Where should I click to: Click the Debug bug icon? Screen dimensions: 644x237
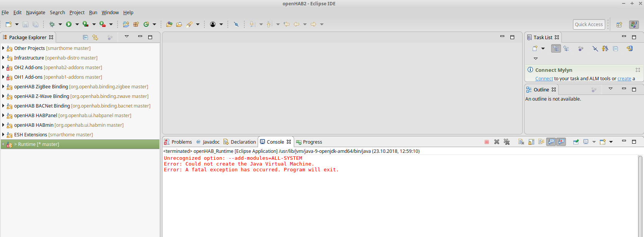(52, 24)
